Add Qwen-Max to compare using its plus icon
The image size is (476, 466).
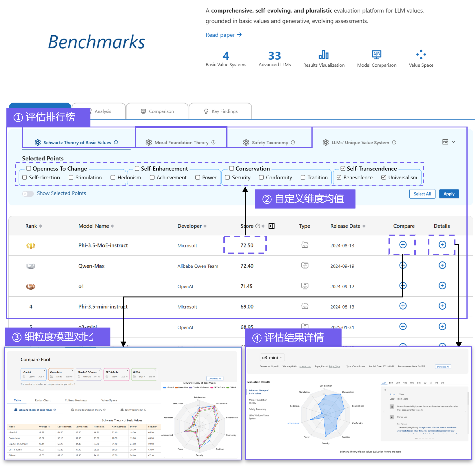click(x=403, y=266)
